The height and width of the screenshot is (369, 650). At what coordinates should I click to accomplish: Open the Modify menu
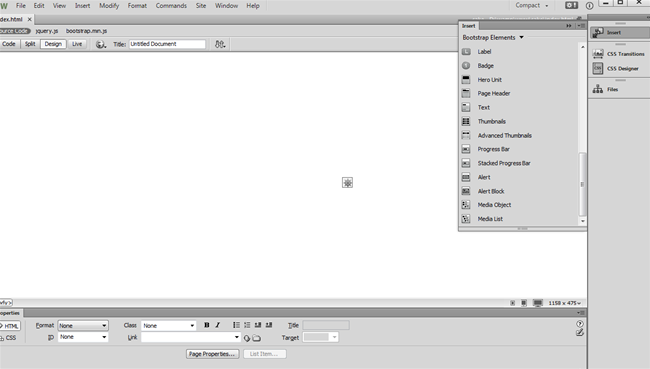pos(109,5)
